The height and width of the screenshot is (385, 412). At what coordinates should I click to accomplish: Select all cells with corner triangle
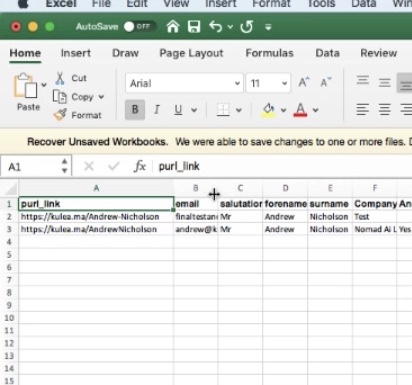tap(11, 189)
